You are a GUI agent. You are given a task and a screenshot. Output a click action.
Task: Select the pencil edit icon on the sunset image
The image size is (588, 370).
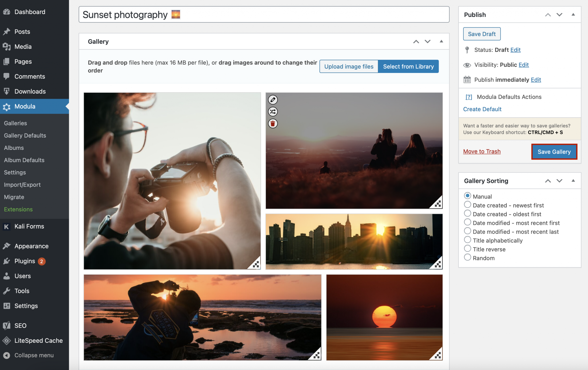coord(272,100)
